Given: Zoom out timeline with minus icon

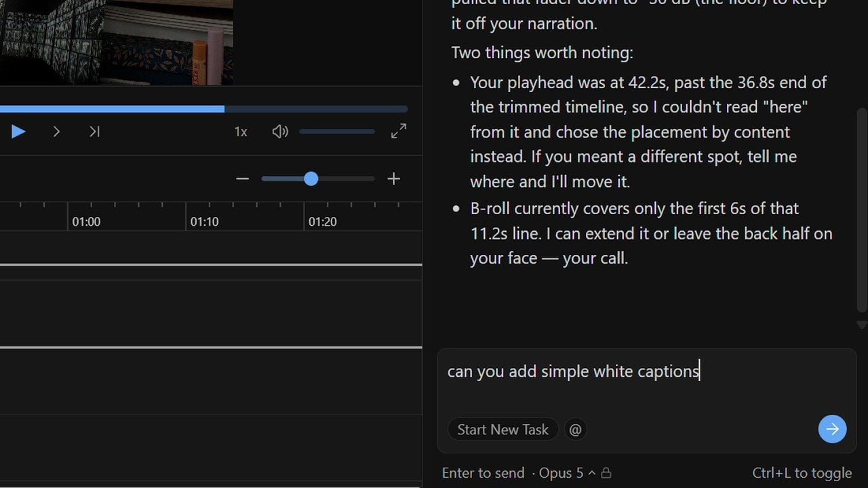Looking at the screenshot, I should tap(243, 179).
